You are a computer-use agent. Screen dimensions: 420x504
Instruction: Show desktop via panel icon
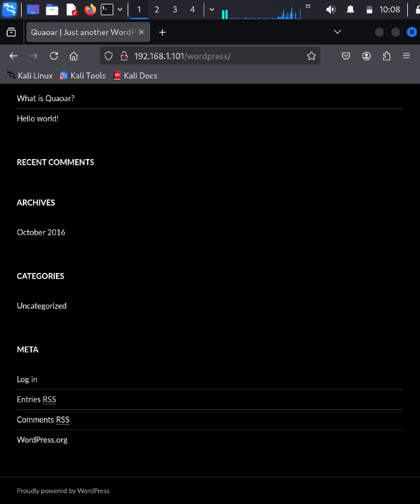[33, 10]
